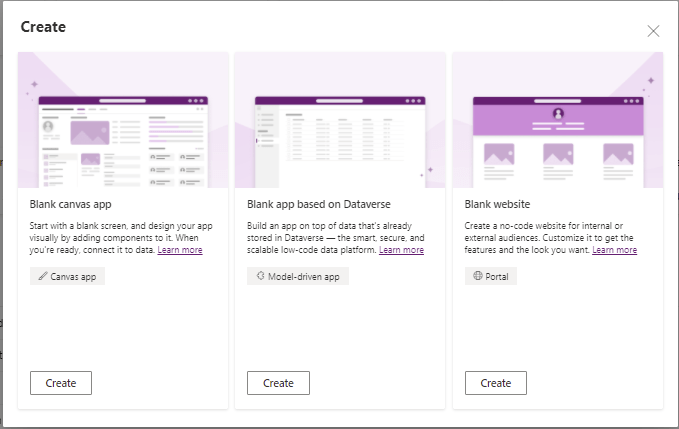Click the puzzle icon in Model-driven app tag
679x429 pixels.
[260, 276]
